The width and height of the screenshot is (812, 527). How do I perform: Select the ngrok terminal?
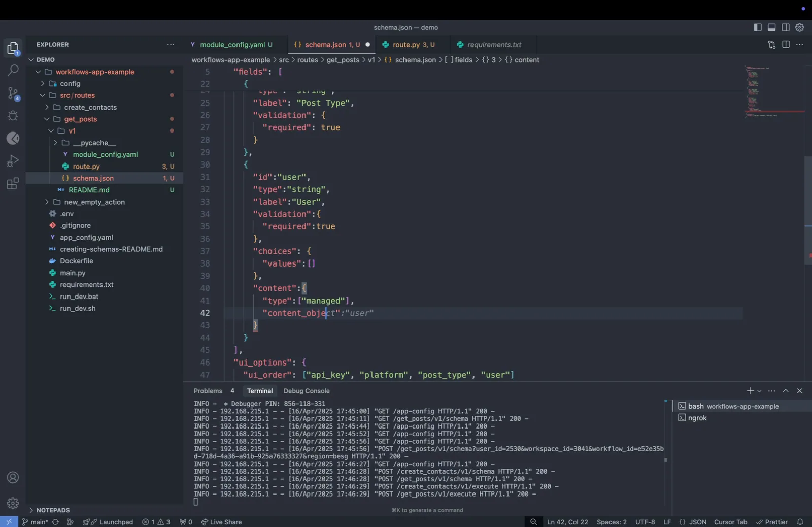[742, 418]
